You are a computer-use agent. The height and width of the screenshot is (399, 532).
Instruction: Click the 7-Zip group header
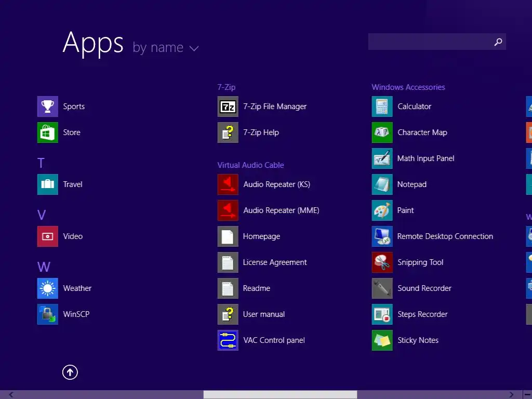click(x=227, y=87)
